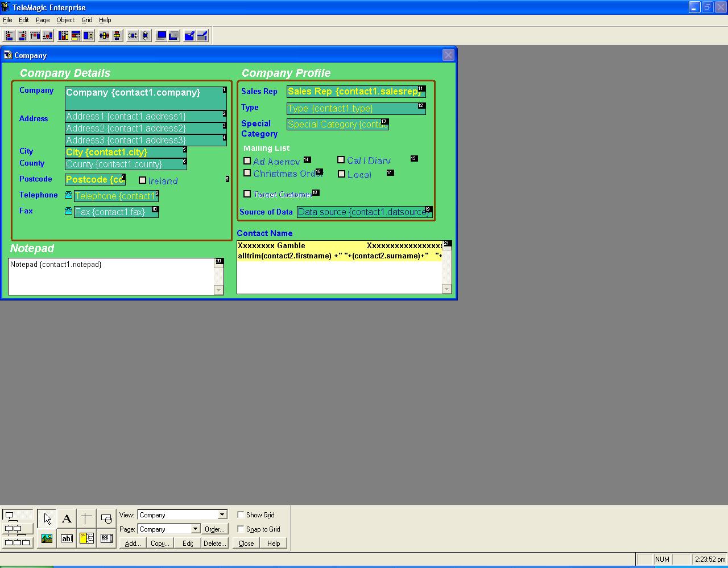Click the border color paintbrush icon
Viewport: 728px width, 568px height.
click(x=202, y=36)
